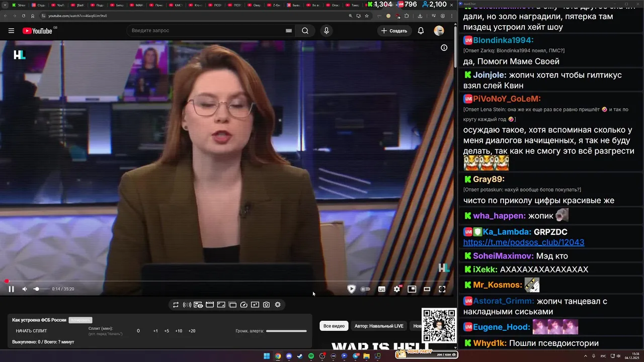The width and height of the screenshot is (644, 362).
Task: Click the video filters plus-frame icon
Action: tap(255, 305)
